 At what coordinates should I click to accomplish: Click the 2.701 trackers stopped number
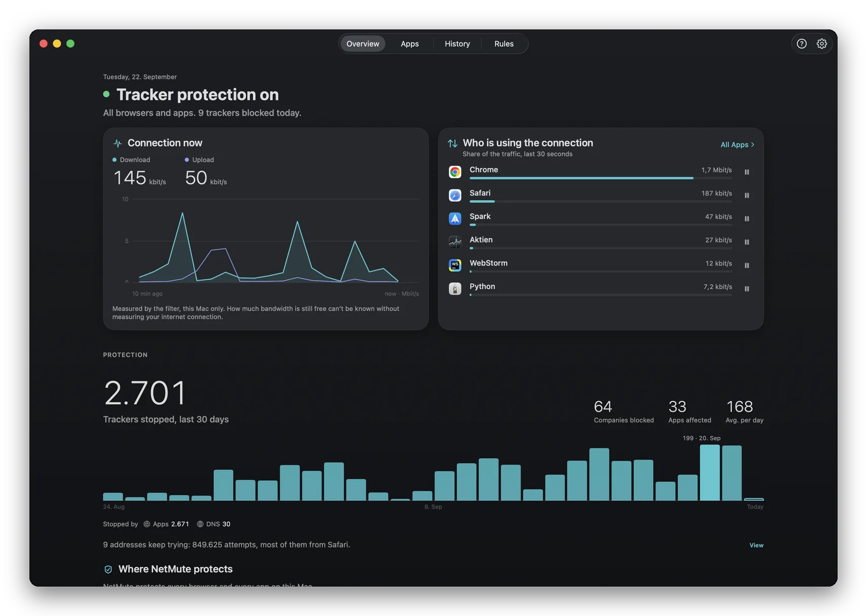click(x=145, y=393)
